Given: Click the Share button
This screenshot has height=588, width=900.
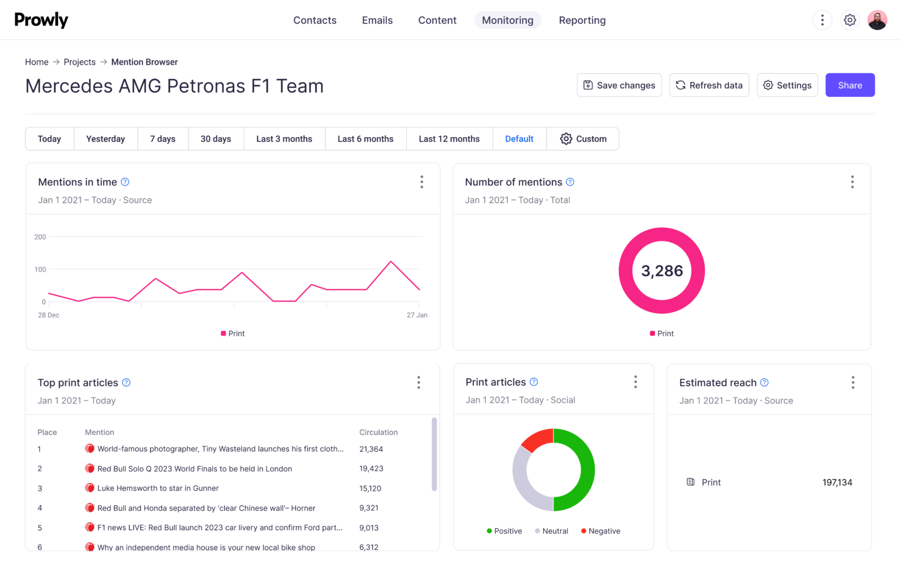Looking at the screenshot, I should click(x=850, y=85).
